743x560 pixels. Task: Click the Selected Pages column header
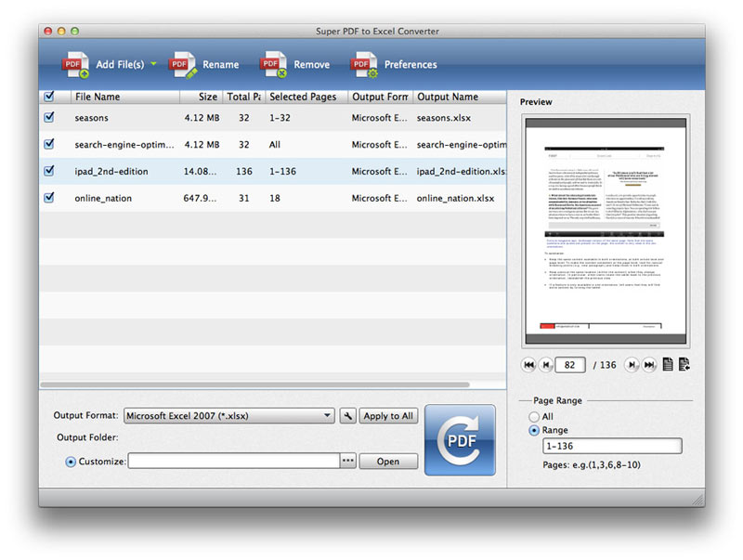click(x=306, y=97)
